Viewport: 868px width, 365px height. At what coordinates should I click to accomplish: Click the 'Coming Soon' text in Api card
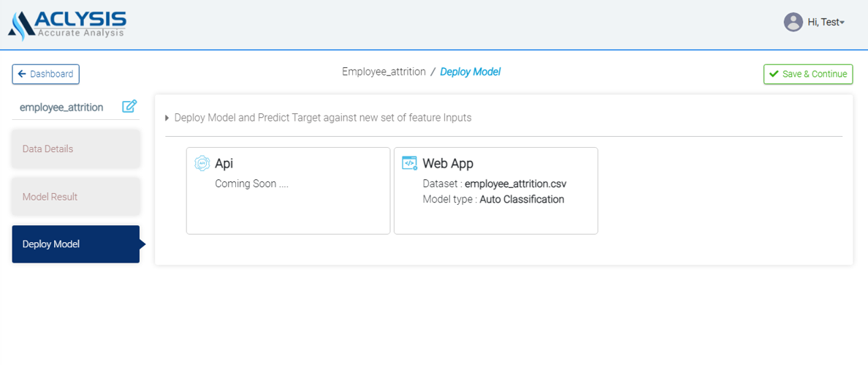(x=251, y=184)
